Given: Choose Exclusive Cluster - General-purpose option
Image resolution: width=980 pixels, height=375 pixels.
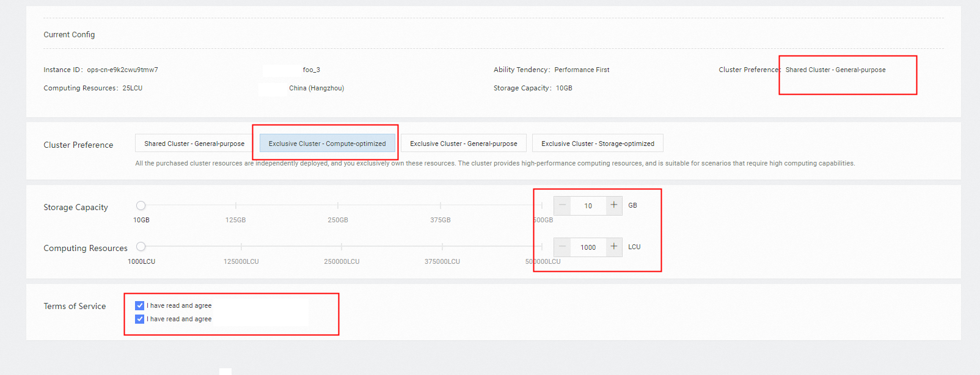Looking at the screenshot, I should pos(464,144).
